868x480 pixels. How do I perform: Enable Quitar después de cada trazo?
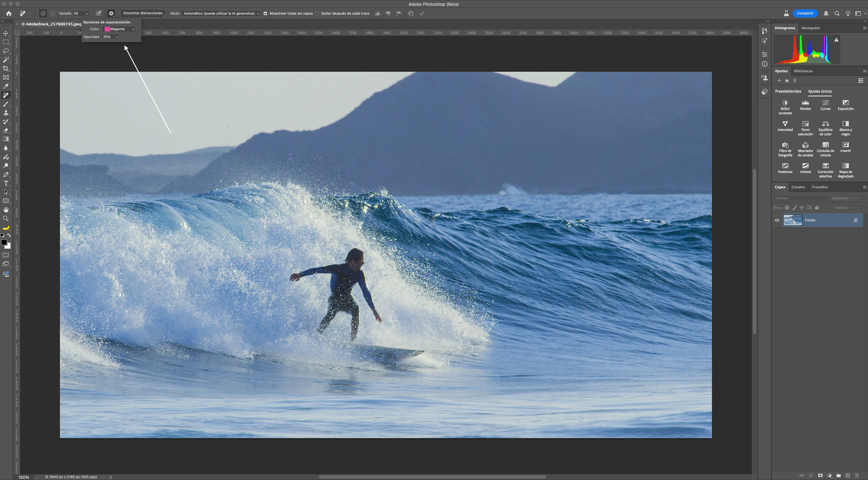click(x=317, y=13)
